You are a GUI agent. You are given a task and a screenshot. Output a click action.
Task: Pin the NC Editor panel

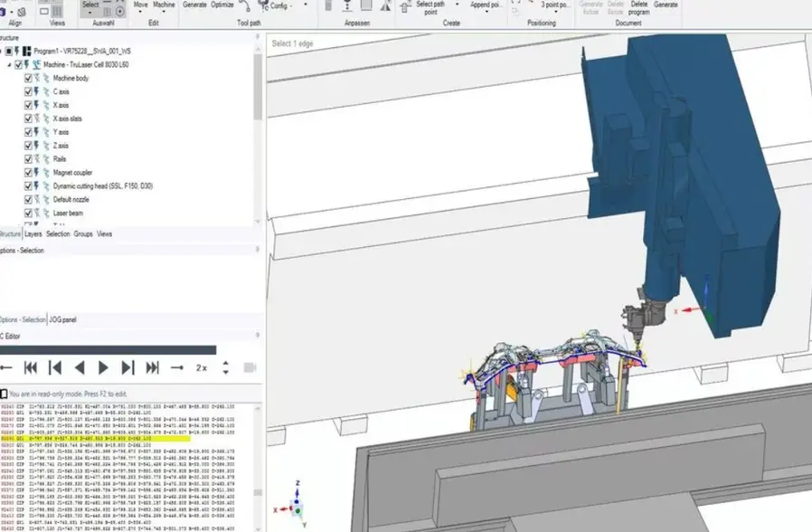point(258,336)
